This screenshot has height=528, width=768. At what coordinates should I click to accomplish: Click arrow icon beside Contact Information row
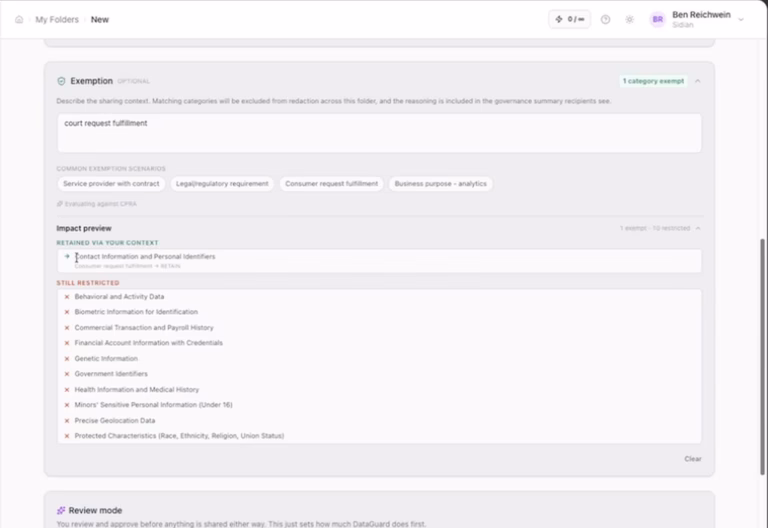[x=67, y=256]
